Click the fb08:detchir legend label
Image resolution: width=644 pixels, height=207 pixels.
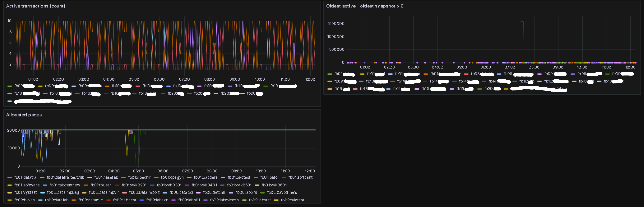(214, 192)
